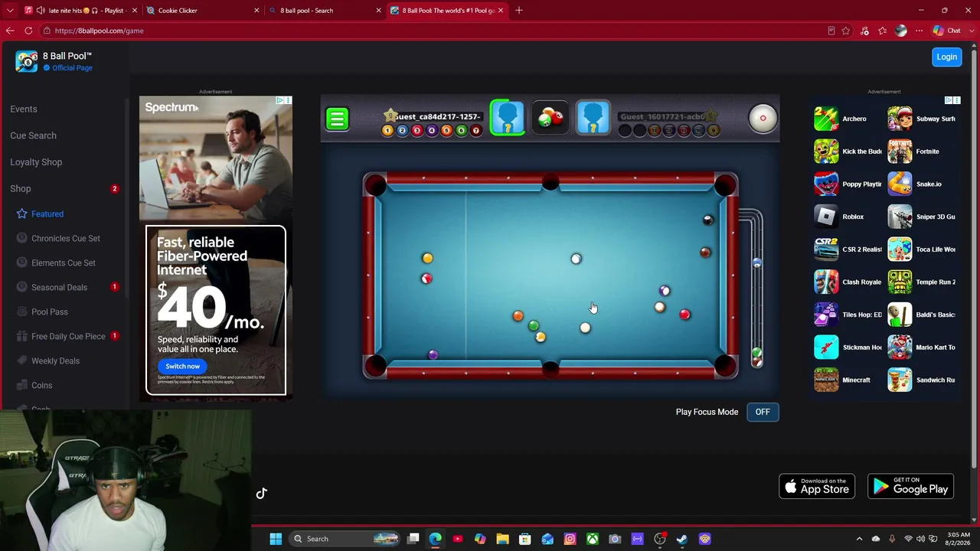Viewport: 980px width, 551px height.
Task: Open the Temple Run 2 game icon
Action: [x=900, y=282]
